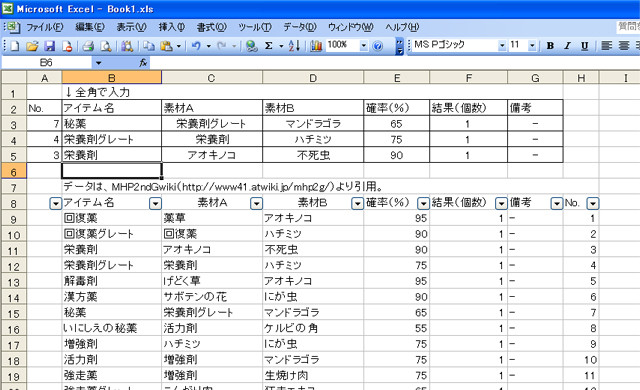Select cell サボテンの花
The width and height of the screenshot is (640, 390).
(x=212, y=297)
